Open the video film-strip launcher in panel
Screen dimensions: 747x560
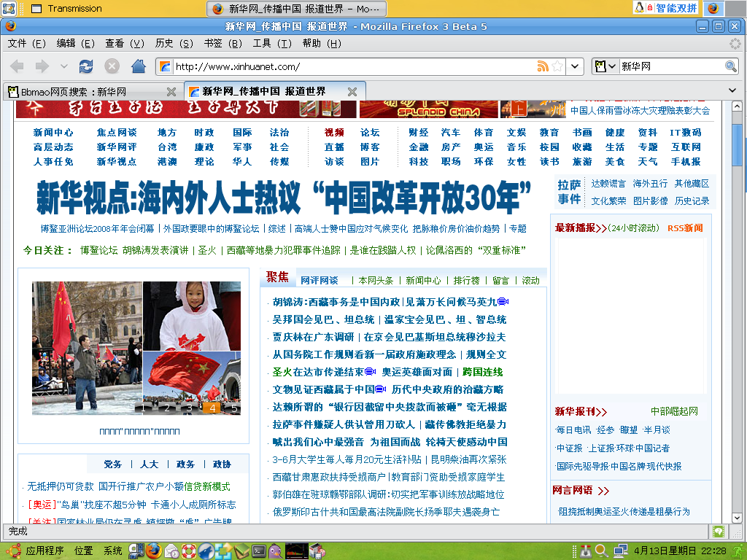136,551
